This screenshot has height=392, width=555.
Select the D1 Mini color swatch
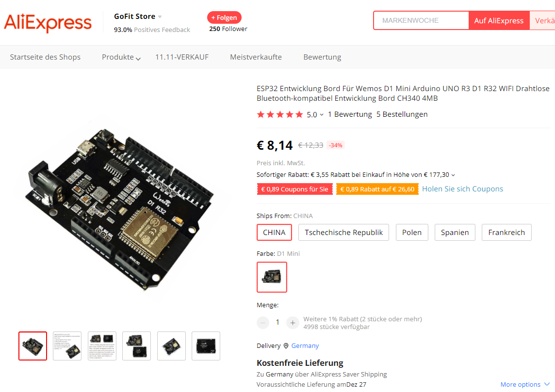272,277
